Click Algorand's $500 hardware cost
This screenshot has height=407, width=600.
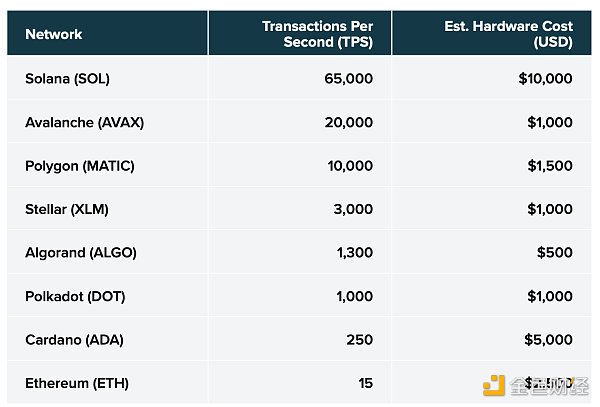point(555,252)
